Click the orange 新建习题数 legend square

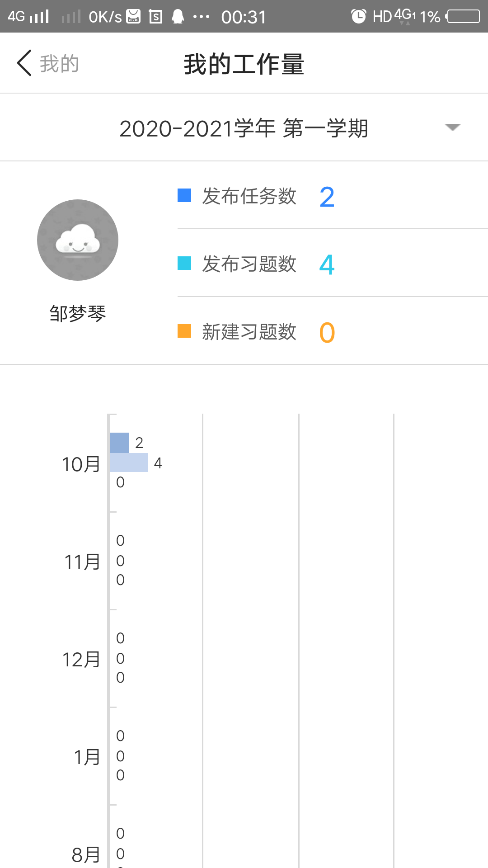pos(184,331)
